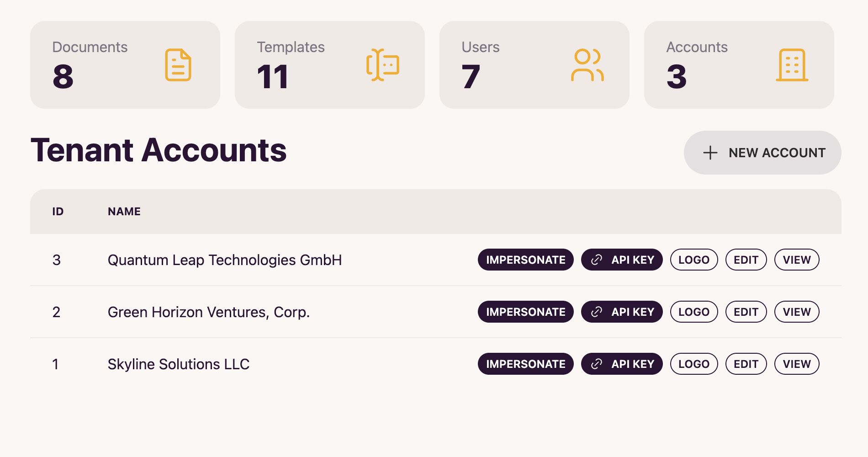Impersonate Green Horizon Ventures account
The width and height of the screenshot is (868, 457).
(x=526, y=312)
